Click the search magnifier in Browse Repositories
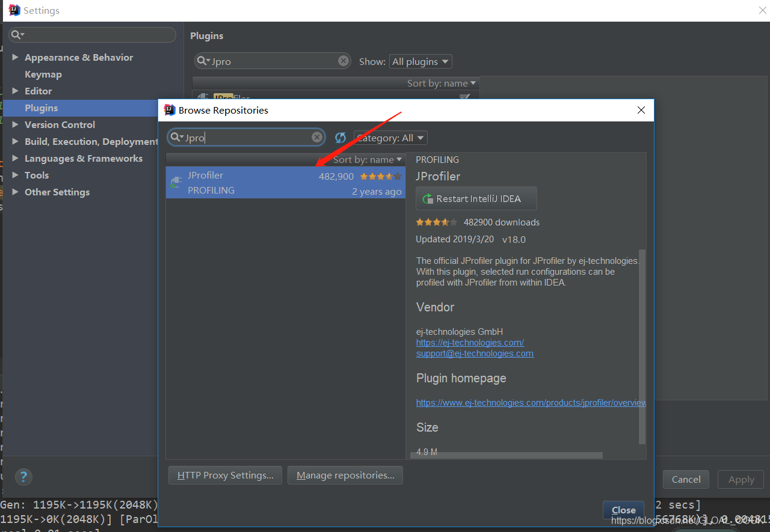This screenshot has width=770, height=532. coord(177,138)
